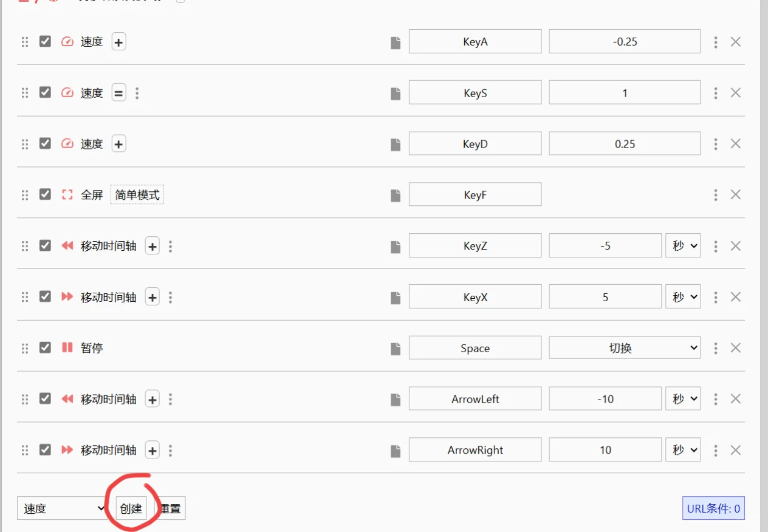Disable the Space pause shortcut checkbox
Viewport: 768px width, 532px height.
tap(45, 347)
